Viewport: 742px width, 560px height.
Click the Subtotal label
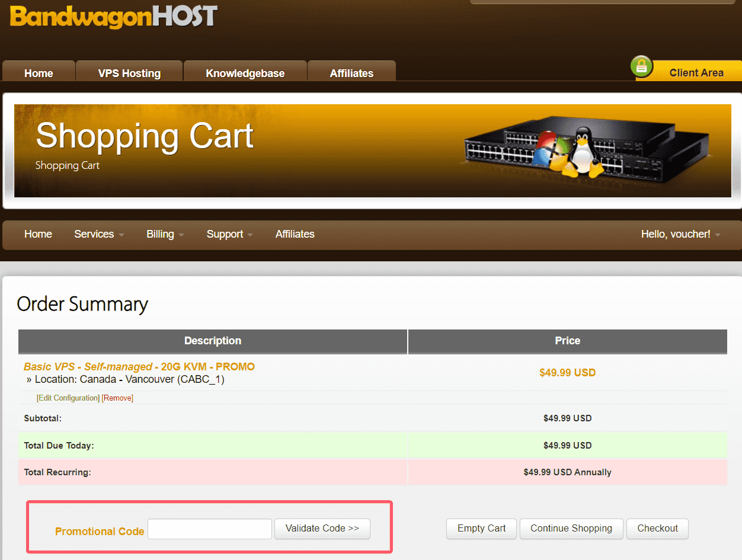tap(43, 418)
